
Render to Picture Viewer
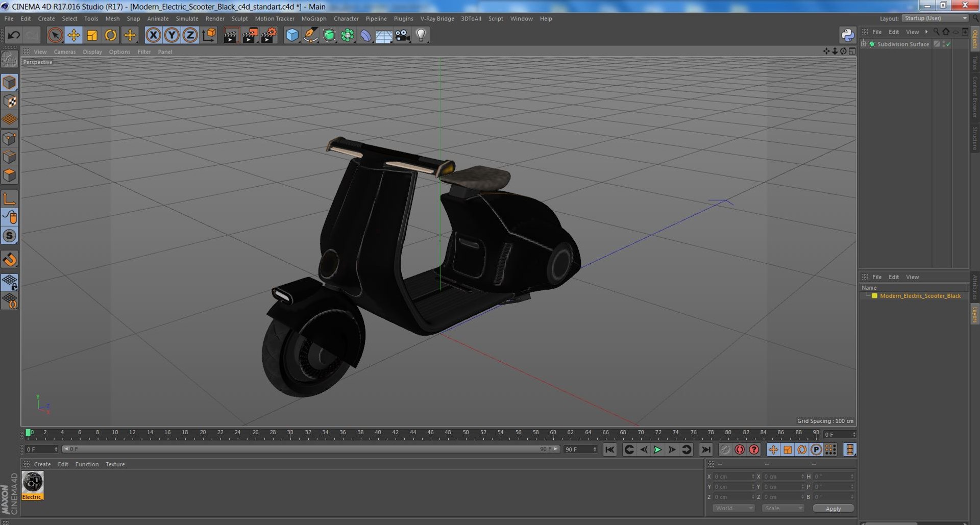coord(250,35)
